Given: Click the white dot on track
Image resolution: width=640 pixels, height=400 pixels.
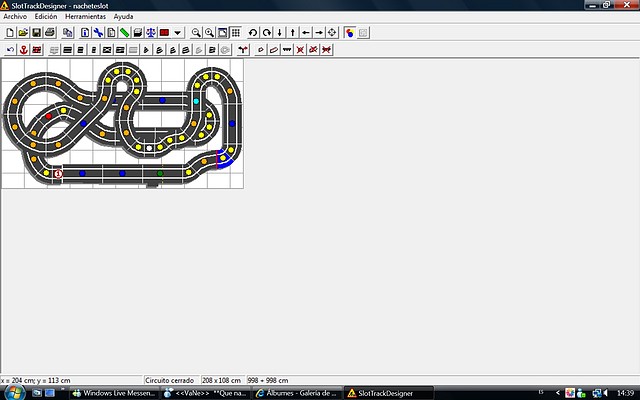Looking at the screenshot, I should [x=149, y=148].
